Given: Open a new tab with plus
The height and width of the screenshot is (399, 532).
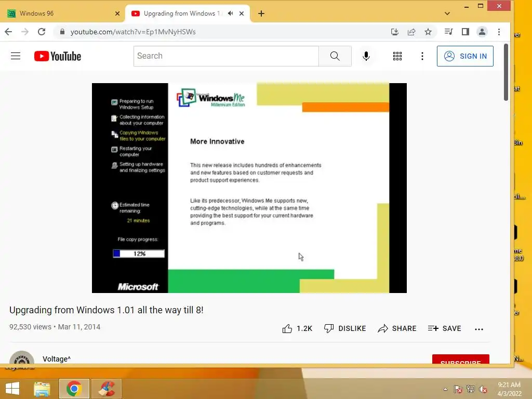Looking at the screenshot, I should click(261, 14).
